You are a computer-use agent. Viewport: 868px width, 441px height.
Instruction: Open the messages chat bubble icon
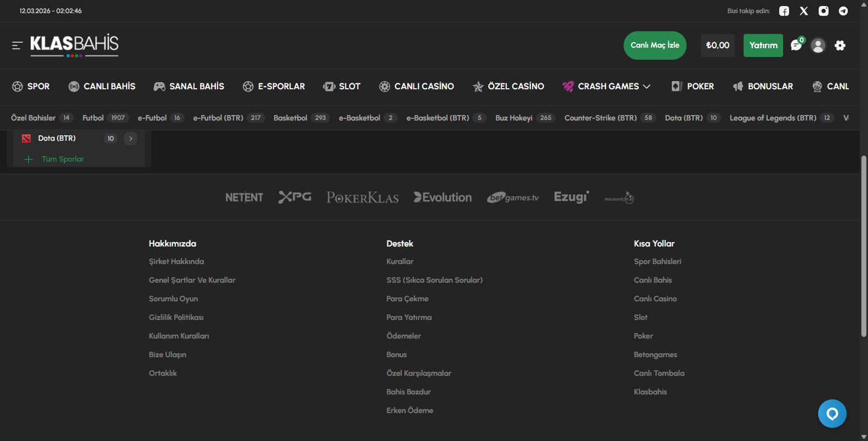796,45
